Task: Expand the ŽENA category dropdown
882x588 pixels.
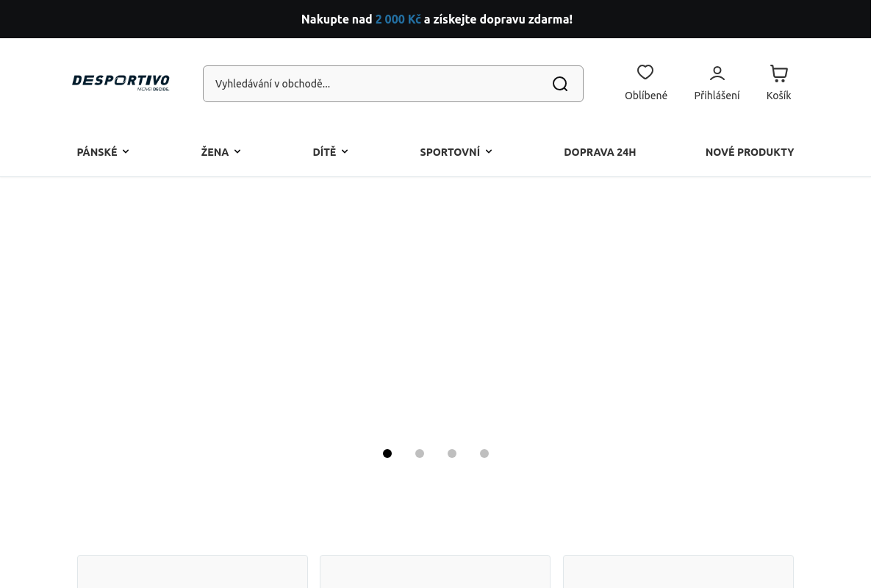Action: (x=221, y=152)
